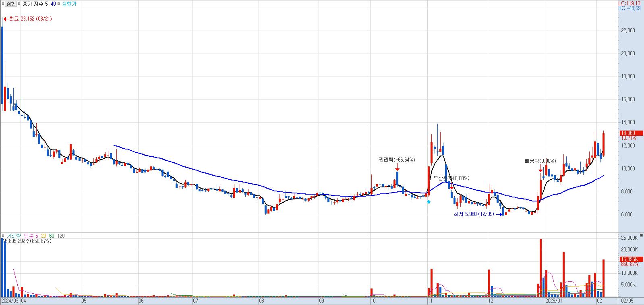
Task: Click the 최고 23,152 (03/21) high marker
Action: coord(27,19)
